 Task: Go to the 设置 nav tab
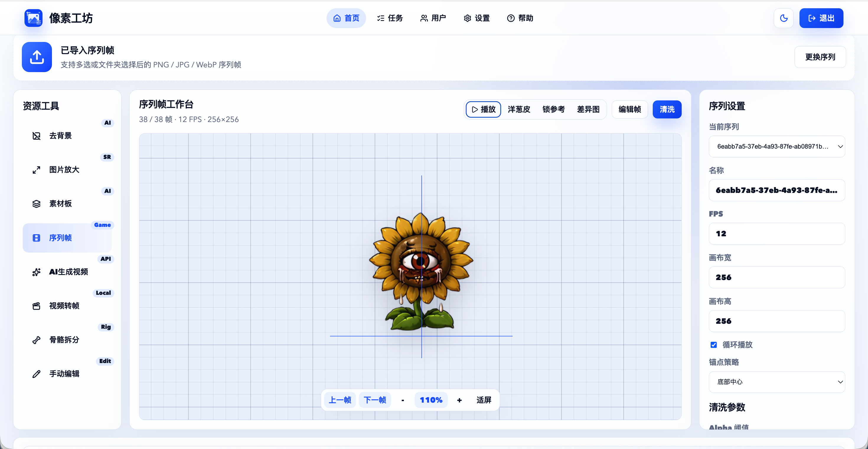point(477,18)
